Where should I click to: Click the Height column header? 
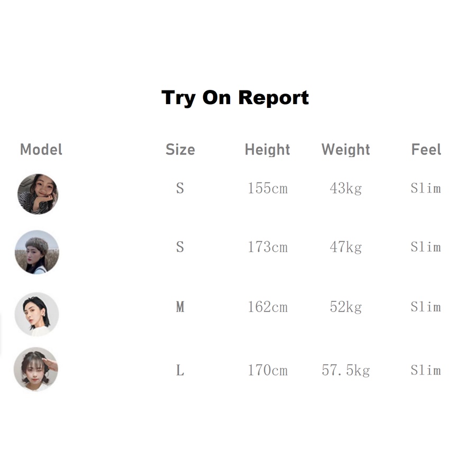tap(267, 150)
